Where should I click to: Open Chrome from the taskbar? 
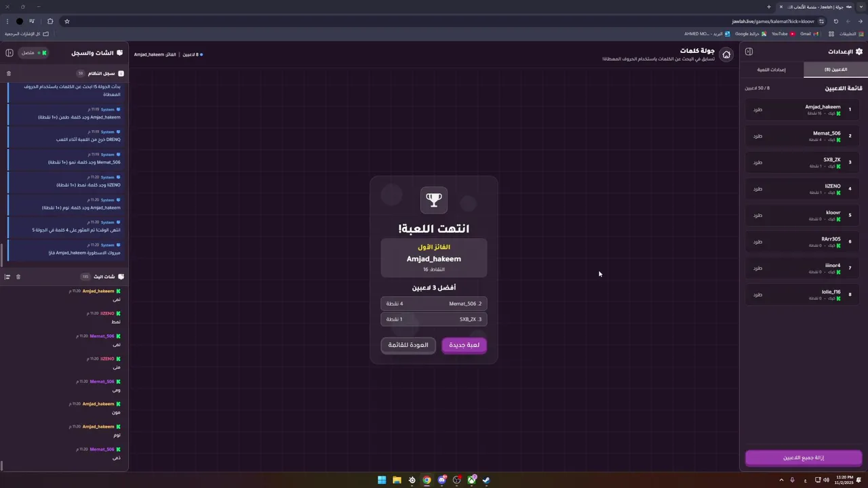pyautogui.click(x=427, y=480)
